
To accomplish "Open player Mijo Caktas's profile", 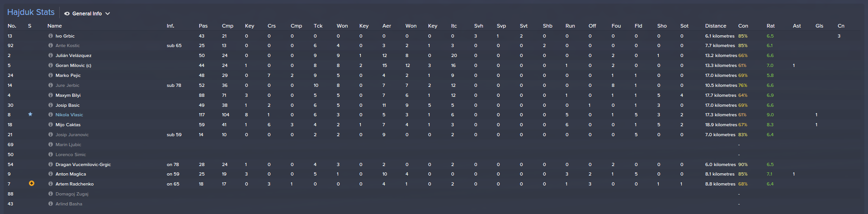I will (68, 125).
